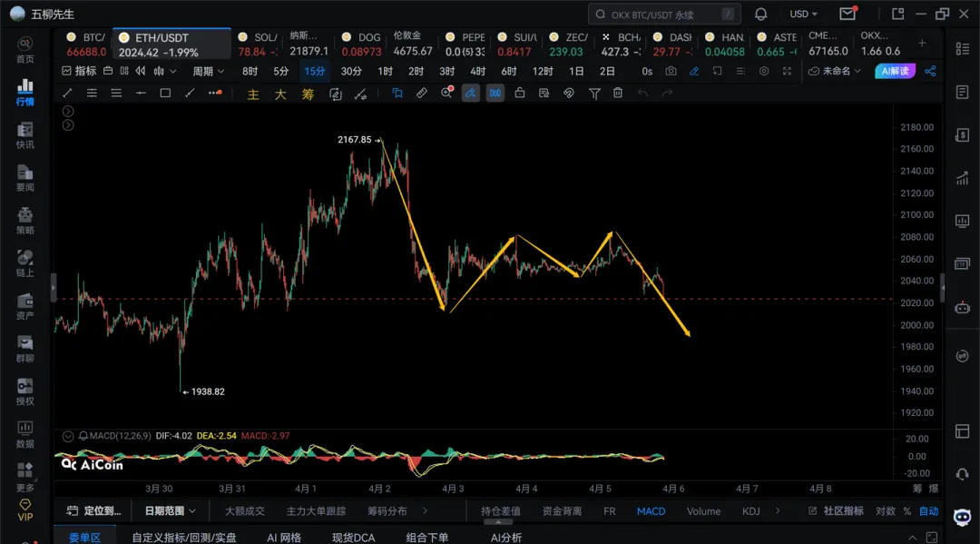Open the VIP diamond icon
The height and width of the screenshot is (544, 980).
coord(25,510)
